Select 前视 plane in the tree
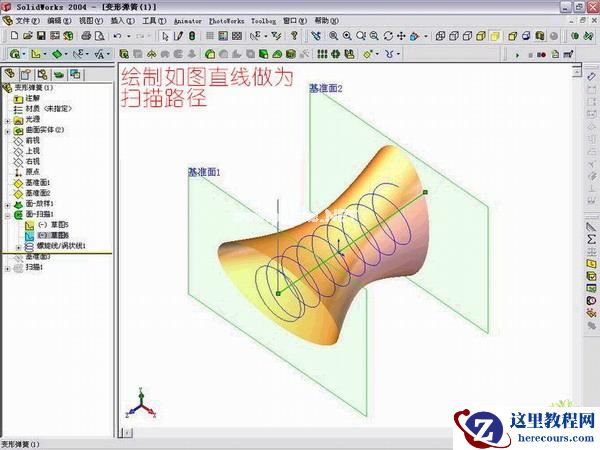The image size is (600, 450). tap(33, 140)
